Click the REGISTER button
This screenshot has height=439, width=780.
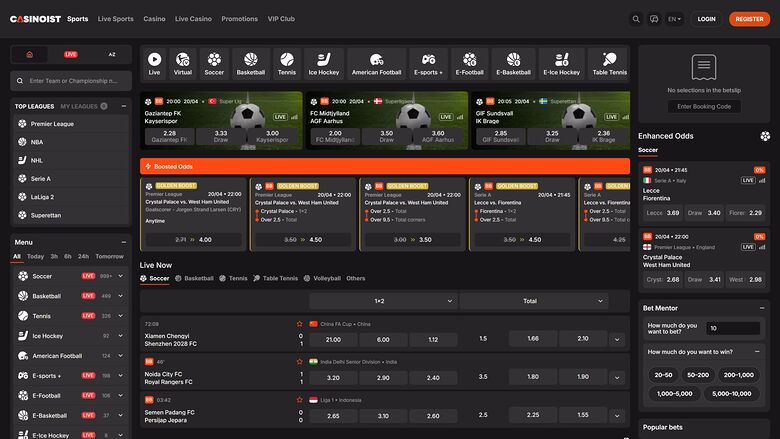[x=749, y=19]
